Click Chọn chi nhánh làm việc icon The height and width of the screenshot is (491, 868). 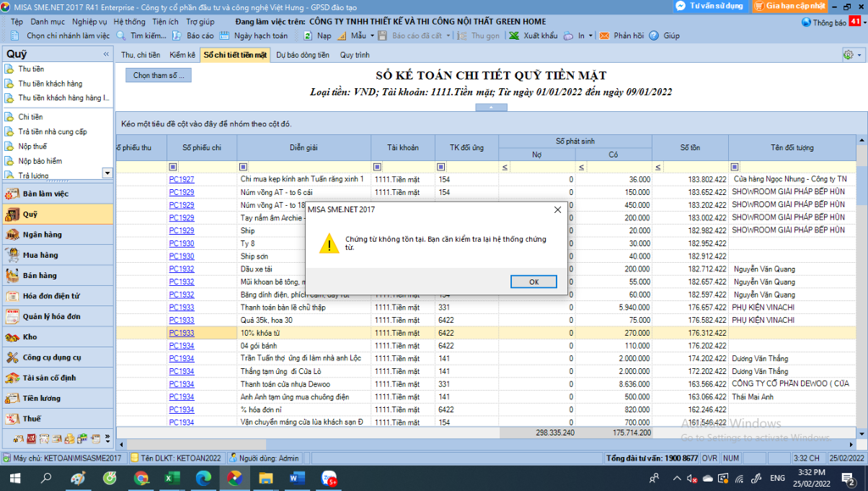pyautogui.click(x=16, y=36)
